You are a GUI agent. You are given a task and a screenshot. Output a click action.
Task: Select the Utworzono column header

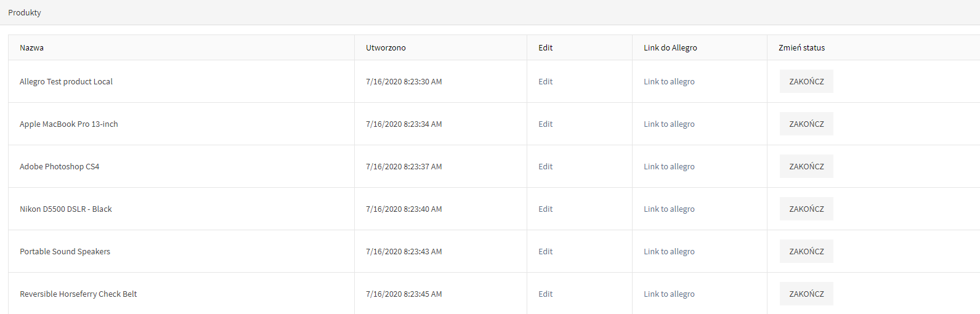pyautogui.click(x=386, y=47)
